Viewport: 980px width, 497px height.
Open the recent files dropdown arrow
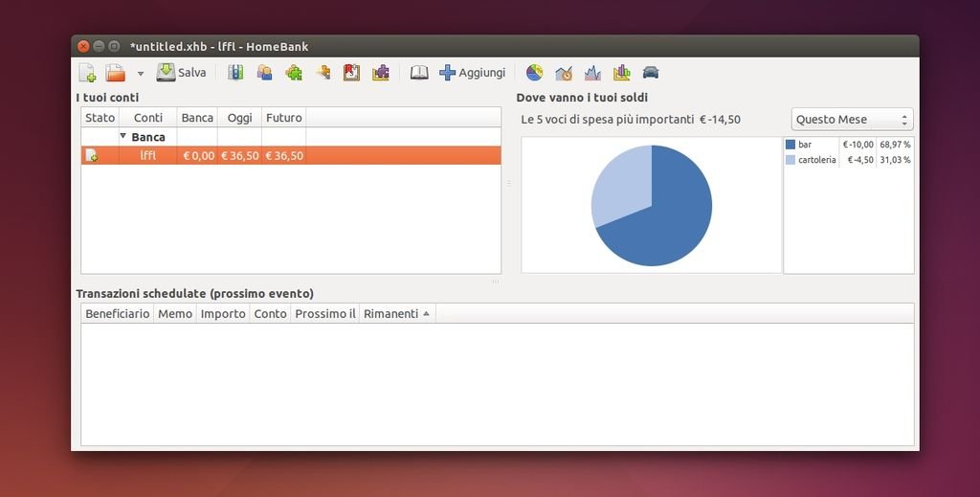pyautogui.click(x=141, y=74)
